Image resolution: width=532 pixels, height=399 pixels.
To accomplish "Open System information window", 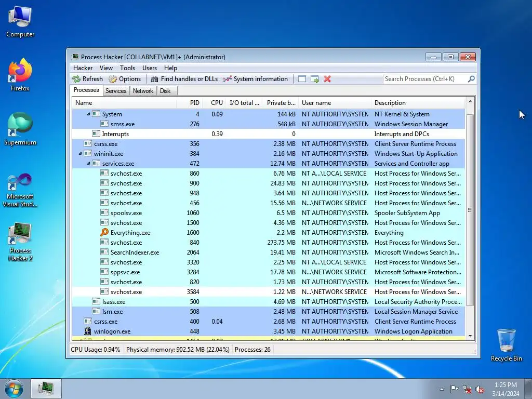I will (x=256, y=79).
